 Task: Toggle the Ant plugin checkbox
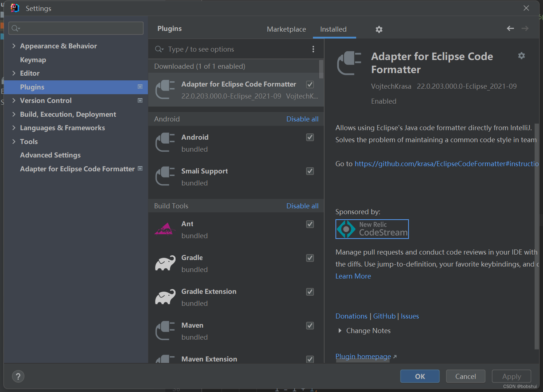[x=310, y=224]
